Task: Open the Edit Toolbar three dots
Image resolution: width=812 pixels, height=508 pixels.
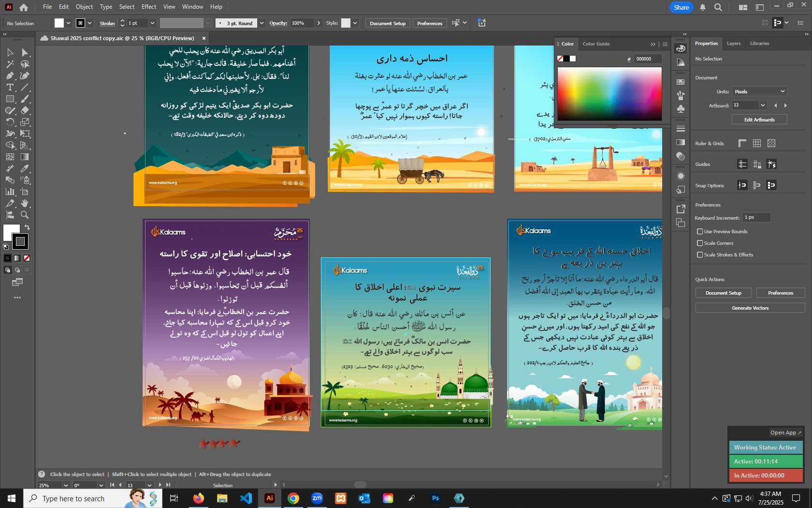Action: (17, 298)
